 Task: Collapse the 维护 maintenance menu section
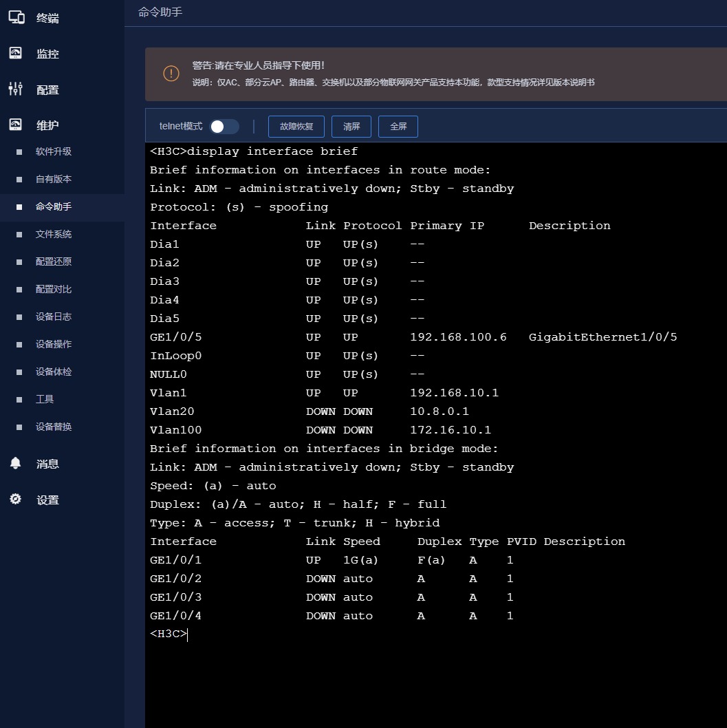pos(47,125)
